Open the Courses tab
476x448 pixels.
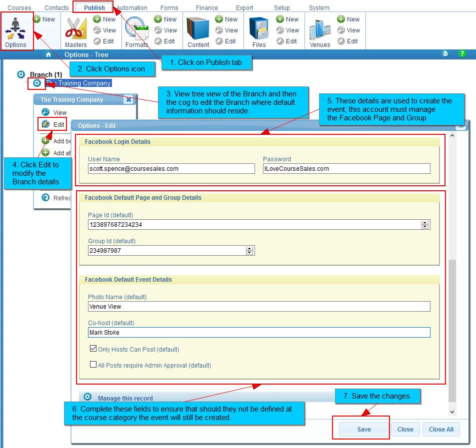[19, 7]
